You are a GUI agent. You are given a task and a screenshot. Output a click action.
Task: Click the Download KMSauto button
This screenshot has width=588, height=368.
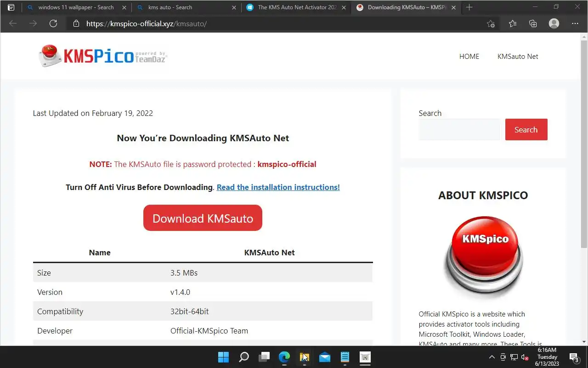click(x=203, y=218)
